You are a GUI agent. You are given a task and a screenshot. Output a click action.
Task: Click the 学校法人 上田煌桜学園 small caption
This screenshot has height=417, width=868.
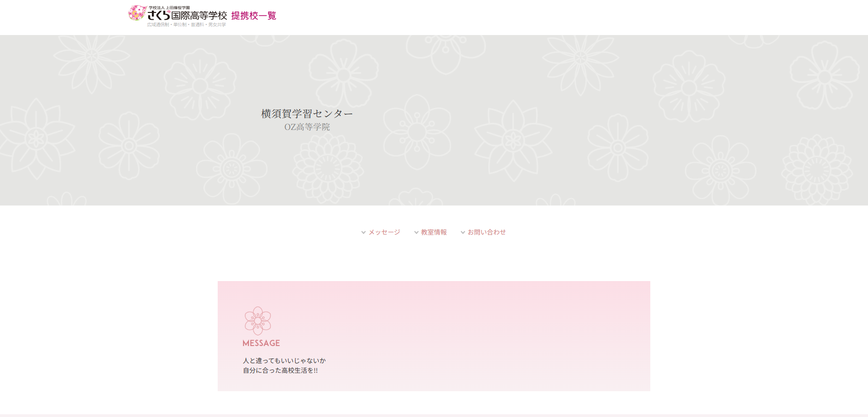click(169, 8)
